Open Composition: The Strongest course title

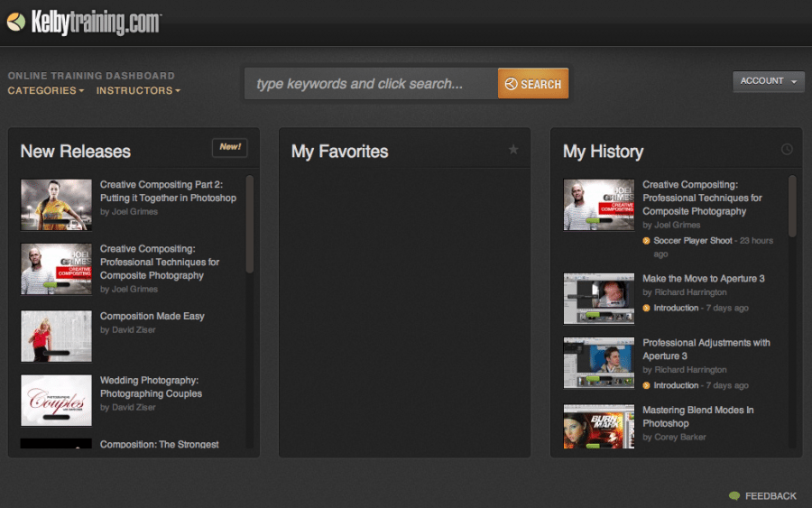point(159,444)
